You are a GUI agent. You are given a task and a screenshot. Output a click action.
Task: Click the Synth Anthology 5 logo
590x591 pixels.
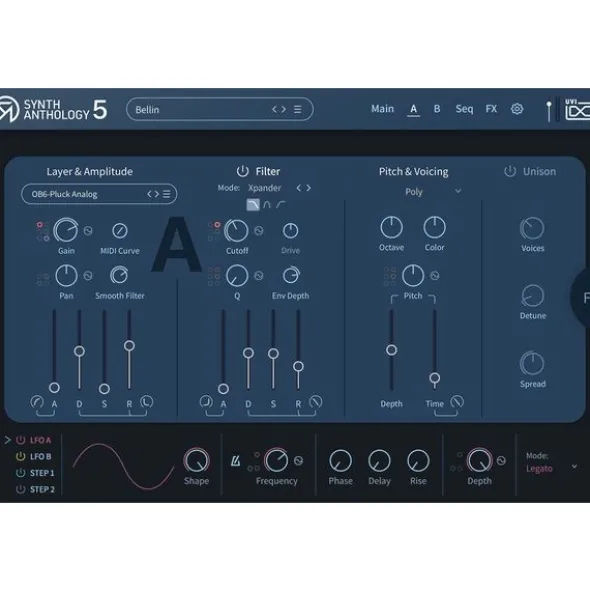point(53,109)
